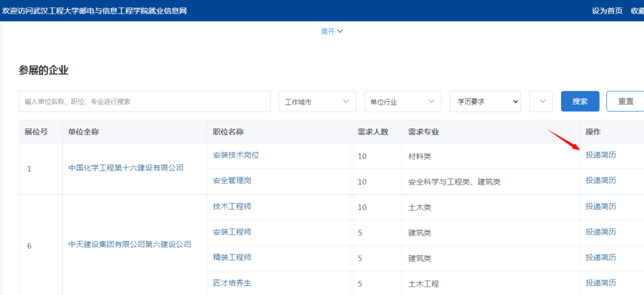Click 投递简历 for 安装技术岗位
644x295 pixels.
600,155
